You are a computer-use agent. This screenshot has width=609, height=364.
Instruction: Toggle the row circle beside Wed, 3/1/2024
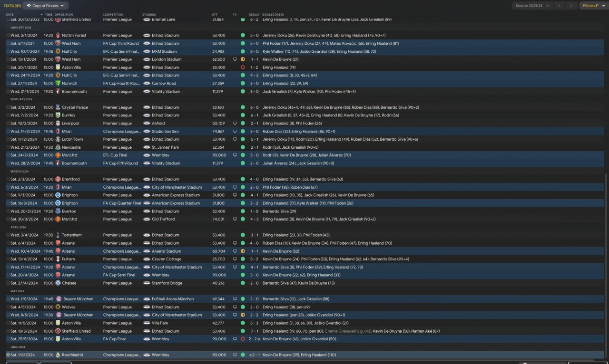(8, 35)
